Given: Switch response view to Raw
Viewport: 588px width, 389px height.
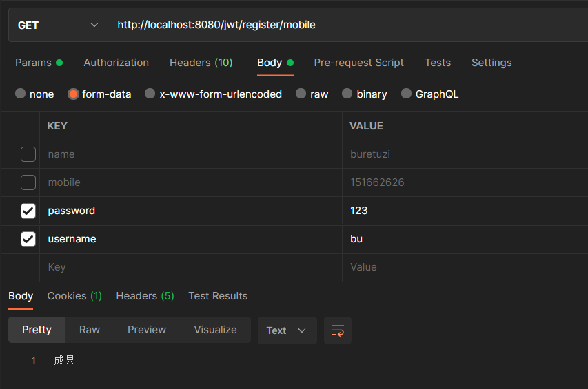Looking at the screenshot, I should pyautogui.click(x=90, y=330).
